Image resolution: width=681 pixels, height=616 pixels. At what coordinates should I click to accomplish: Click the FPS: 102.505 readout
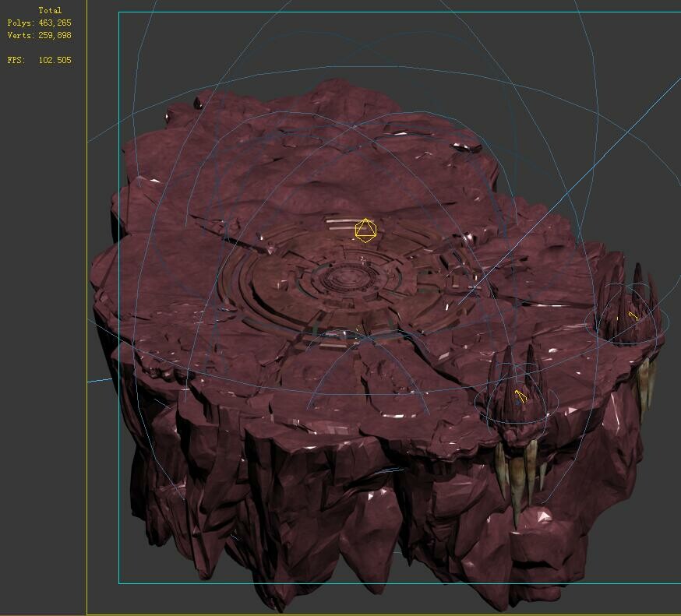click(39, 60)
